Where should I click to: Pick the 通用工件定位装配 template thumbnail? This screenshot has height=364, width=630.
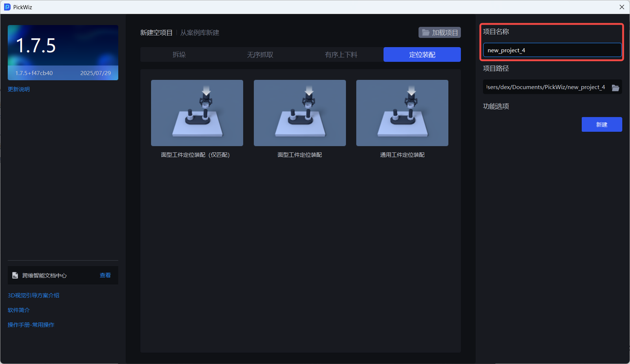[x=402, y=113]
